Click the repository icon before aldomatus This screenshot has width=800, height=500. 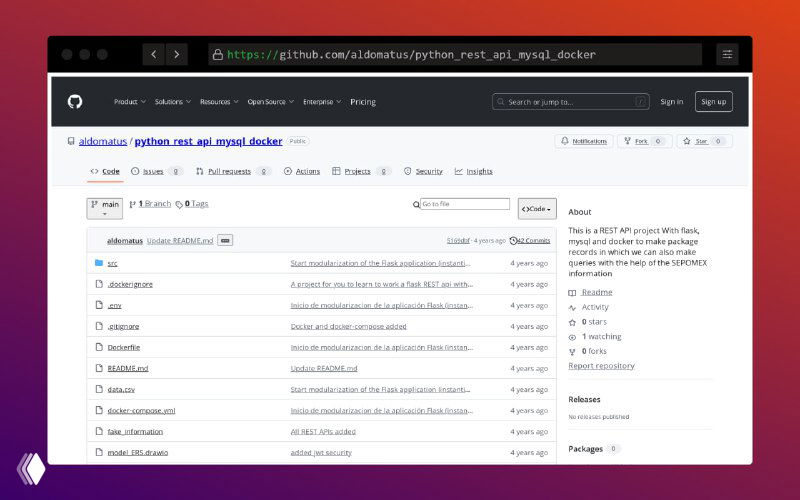coord(71,141)
